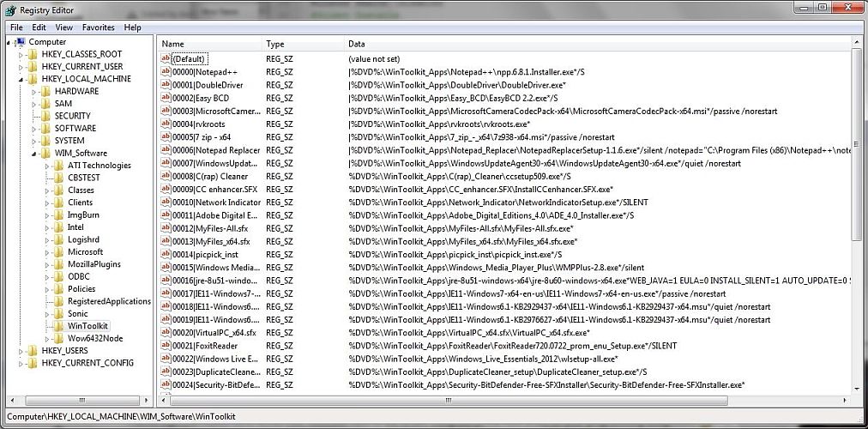The width and height of the screenshot is (868, 429).
Task: Expand HKEY_CURRENT_USER node arrow
Action: click(x=21, y=67)
